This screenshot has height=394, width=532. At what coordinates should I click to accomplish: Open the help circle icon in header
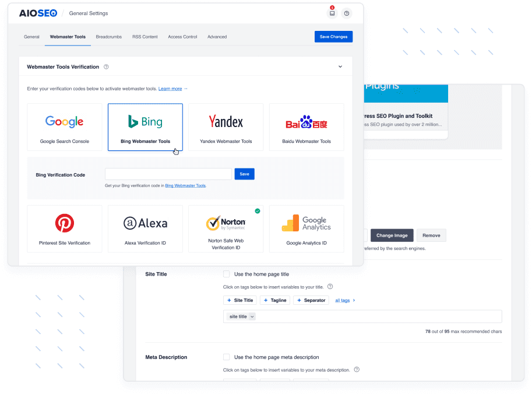pos(346,13)
